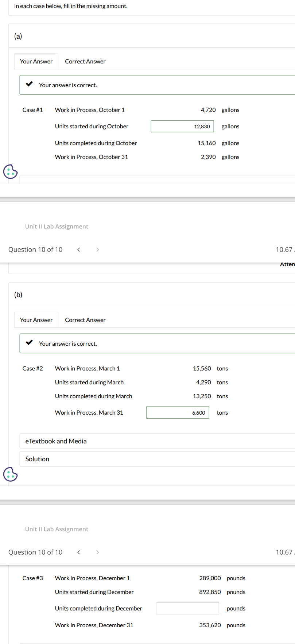Screen dimensions: 295x644
Task: Click the 15,560 tons value
Action: (202, 369)
